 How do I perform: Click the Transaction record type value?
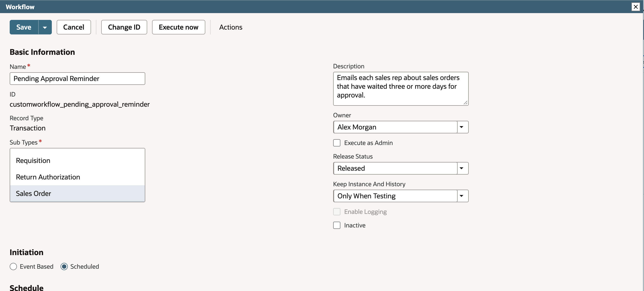(28, 128)
